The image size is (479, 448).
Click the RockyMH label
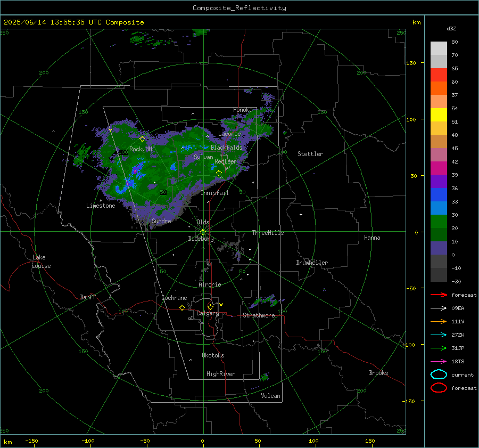pos(141,149)
